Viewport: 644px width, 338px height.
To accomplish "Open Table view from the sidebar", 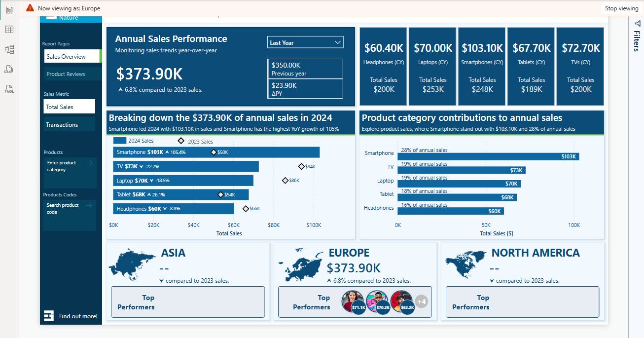I will tap(9, 29).
